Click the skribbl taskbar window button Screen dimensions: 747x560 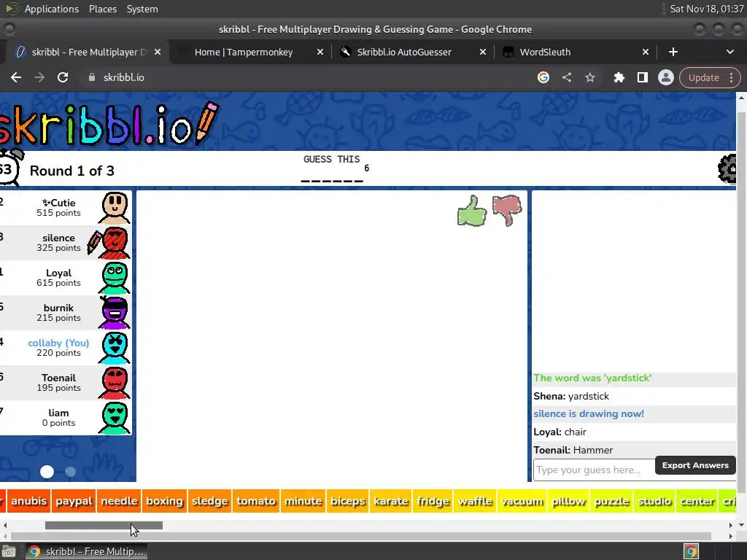(x=86, y=551)
